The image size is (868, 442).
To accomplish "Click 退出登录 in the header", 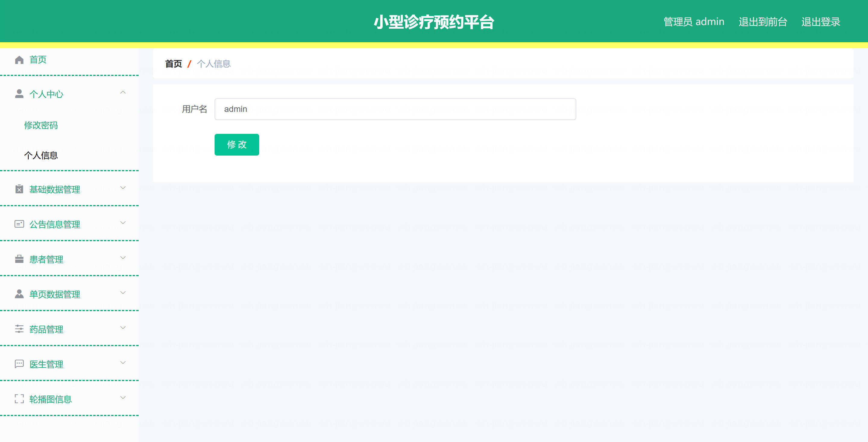I will coord(821,22).
